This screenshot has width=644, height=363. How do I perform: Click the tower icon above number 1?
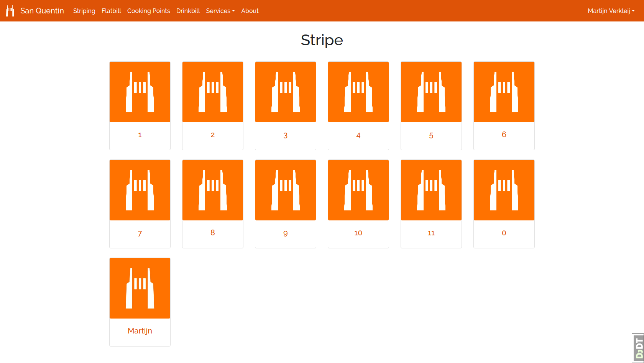140,92
